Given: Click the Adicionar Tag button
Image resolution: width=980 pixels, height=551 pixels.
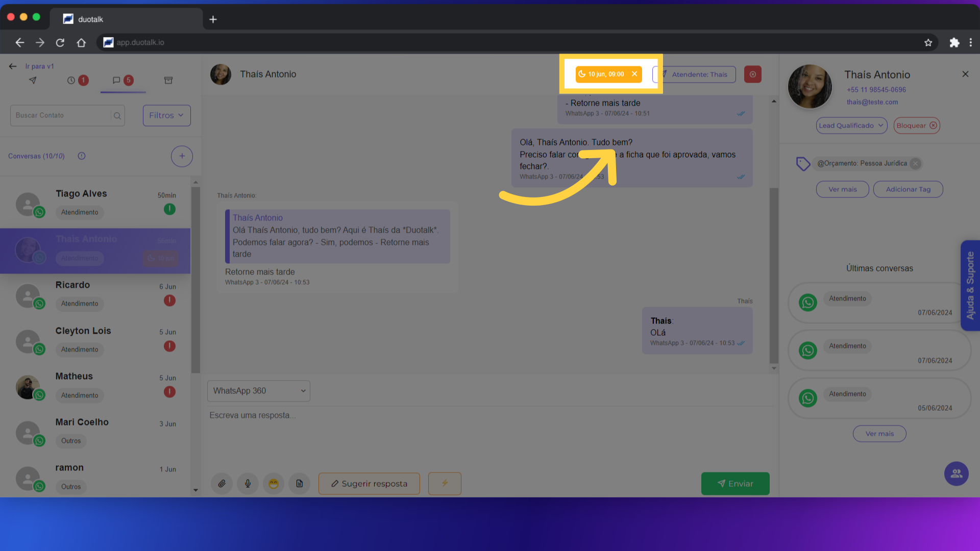Looking at the screenshot, I should point(908,189).
